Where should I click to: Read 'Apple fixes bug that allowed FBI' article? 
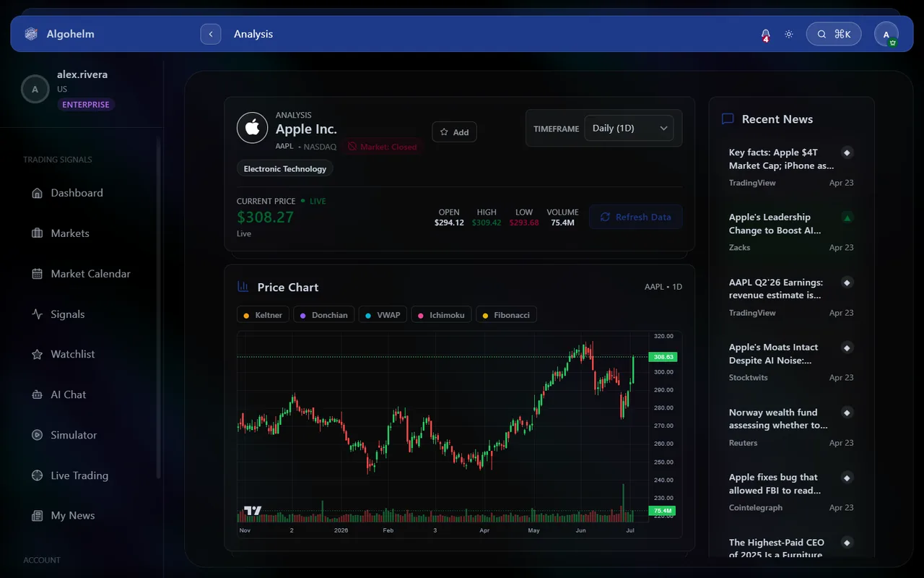[x=791, y=492]
